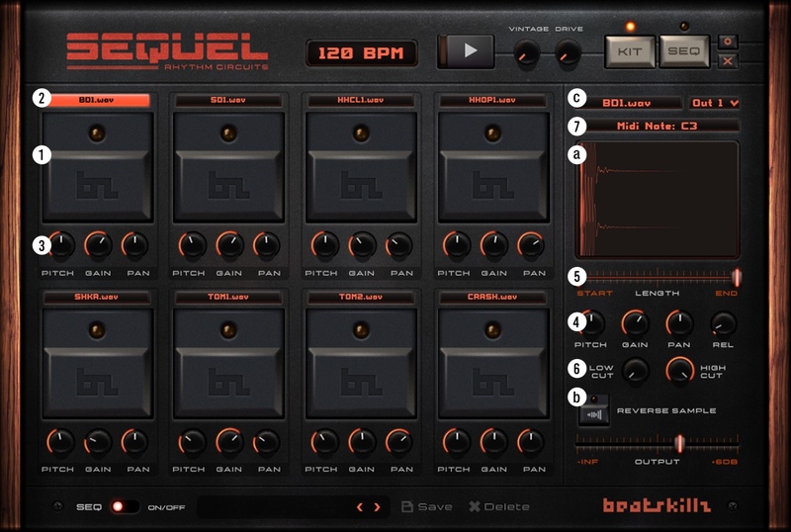This screenshot has width=791, height=532.
Task: Toggle the Reverse Sample button
Action: pyautogui.click(x=594, y=410)
